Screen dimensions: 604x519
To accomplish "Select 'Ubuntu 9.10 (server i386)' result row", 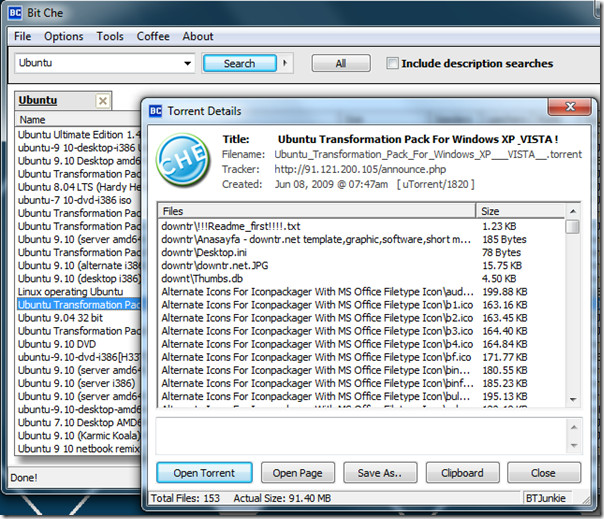I will coord(79,383).
